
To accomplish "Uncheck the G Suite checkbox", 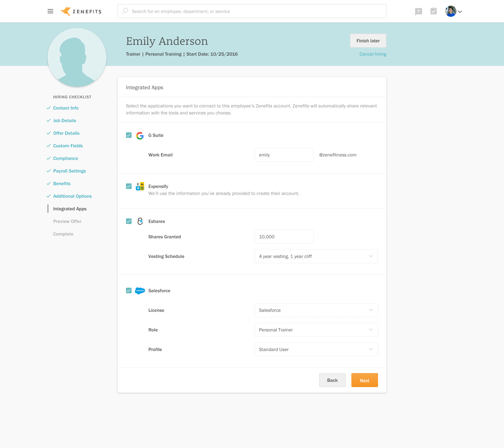I will tap(129, 135).
